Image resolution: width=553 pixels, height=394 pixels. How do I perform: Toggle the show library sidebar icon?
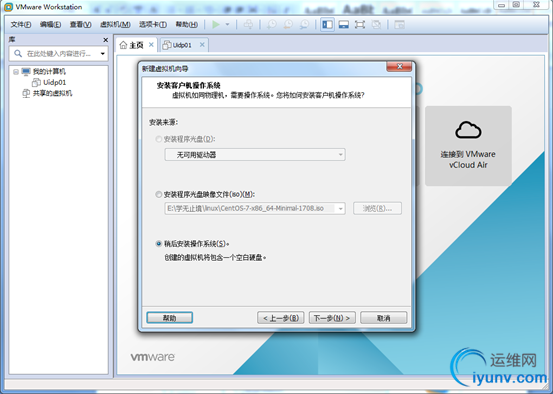pyautogui.click(x=327, y=24)
